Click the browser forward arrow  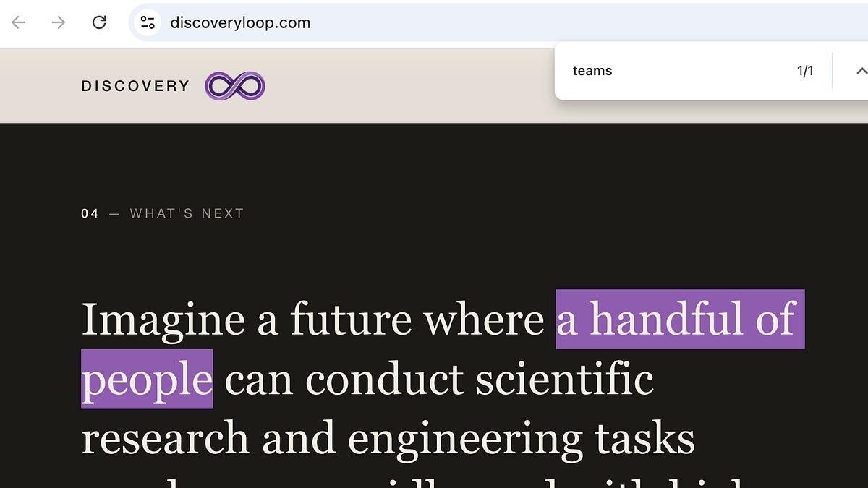pyautogui.click(x=59, y=22)
